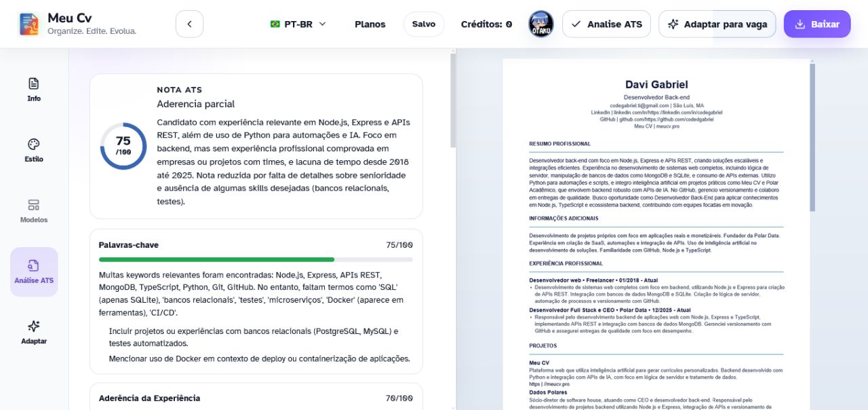Download the resume with Baixar

click(817, 24)
